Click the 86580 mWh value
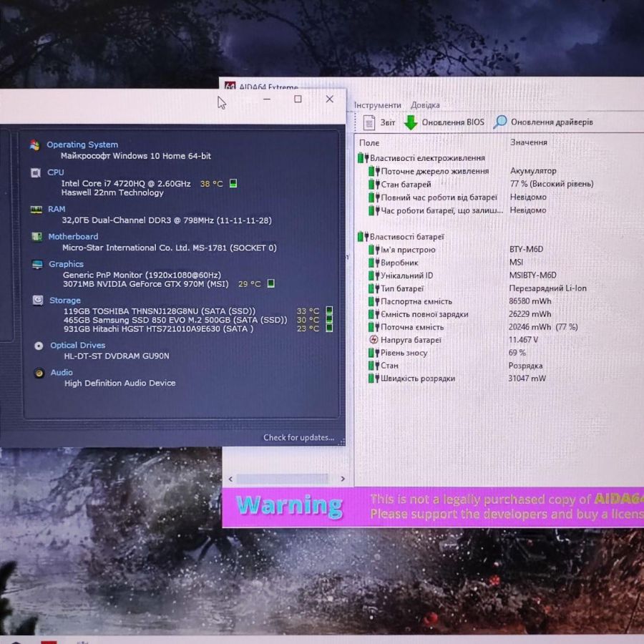Image resolution: width=644 pixels, height=644 pixels. click(x=530, y=301)
